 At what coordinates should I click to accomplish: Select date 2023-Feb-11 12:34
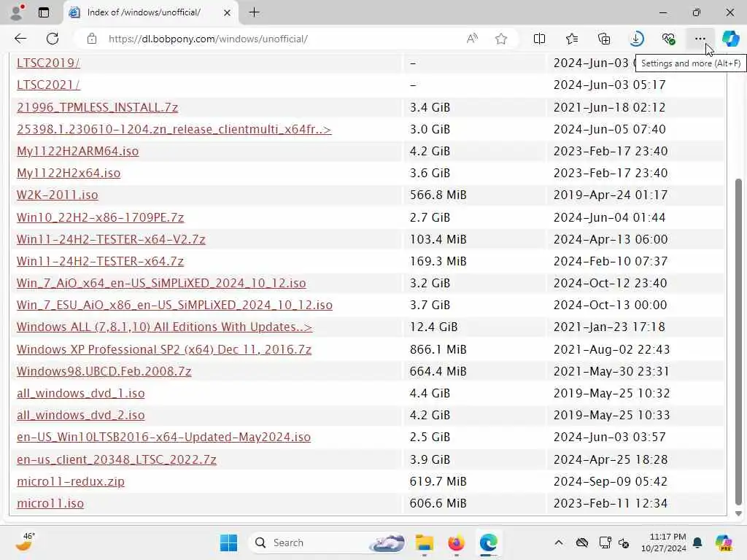[x=611, y=503]
